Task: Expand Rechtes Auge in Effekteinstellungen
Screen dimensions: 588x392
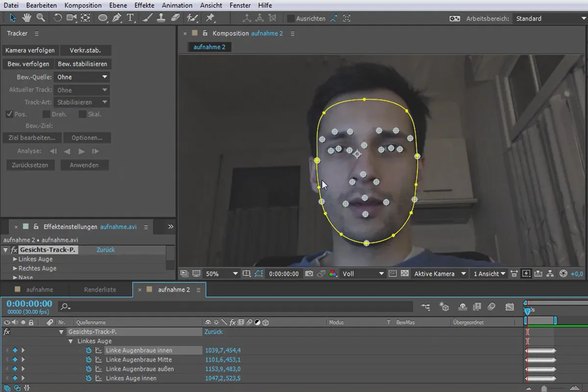Action: 15,269
